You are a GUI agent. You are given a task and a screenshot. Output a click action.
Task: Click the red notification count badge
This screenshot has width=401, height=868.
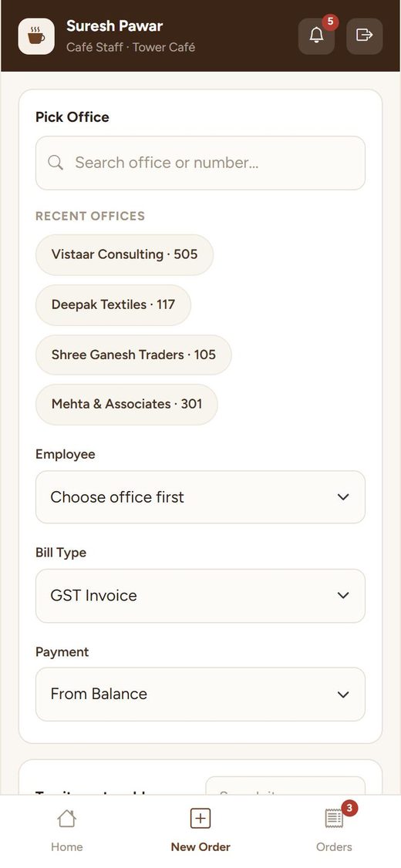click(330, 22)
